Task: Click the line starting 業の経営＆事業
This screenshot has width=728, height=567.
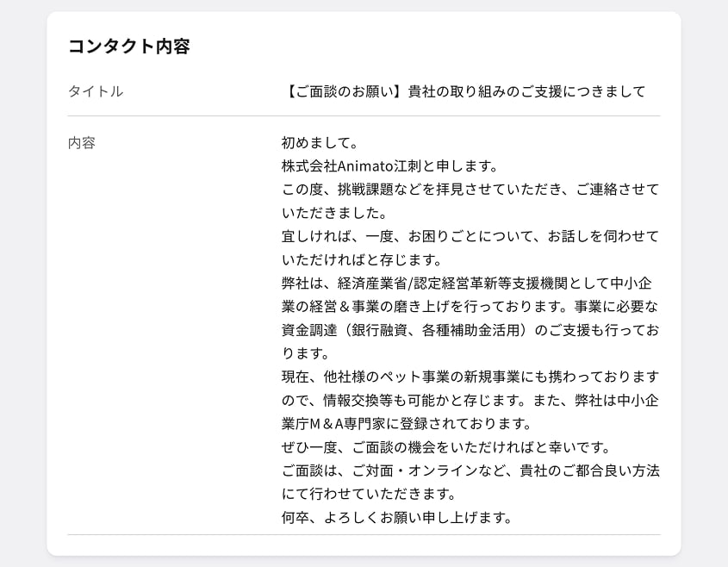Action: (x=470, y=306)
